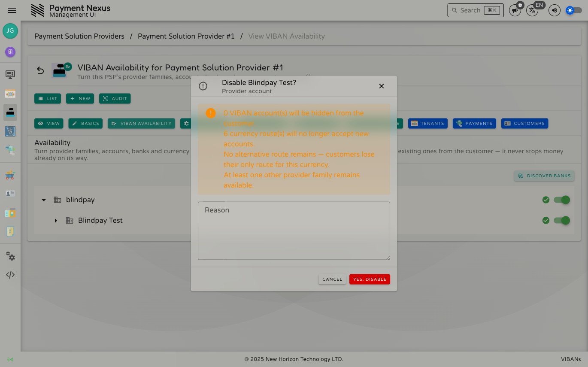This screenshot has height=367, width=588.
Task: Open the shopping cart sidebar icon
Action: coord(10,175)
